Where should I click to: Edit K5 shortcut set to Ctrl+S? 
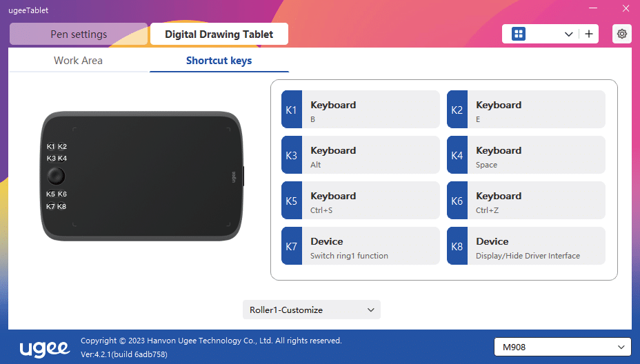(361, 201)
